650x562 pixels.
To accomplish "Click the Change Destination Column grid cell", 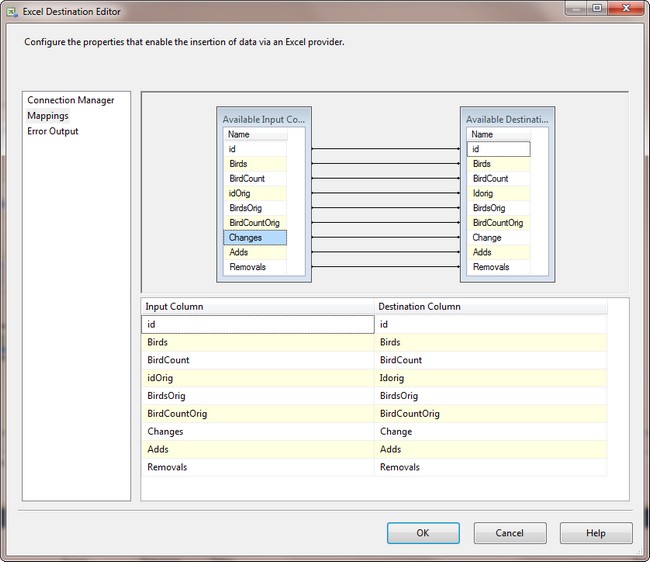I will 491,431.
